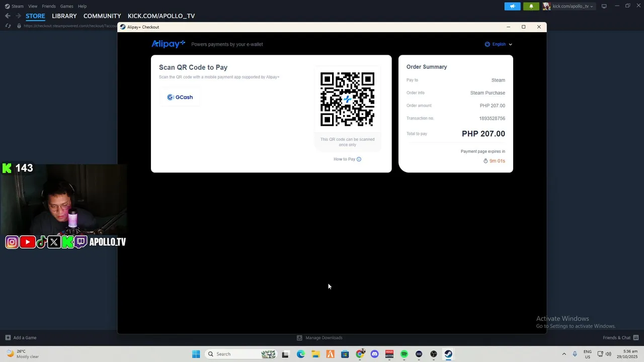
Task: Expand kick.com/apollo_tv account dropdown
Action: (x=573, y=6)
